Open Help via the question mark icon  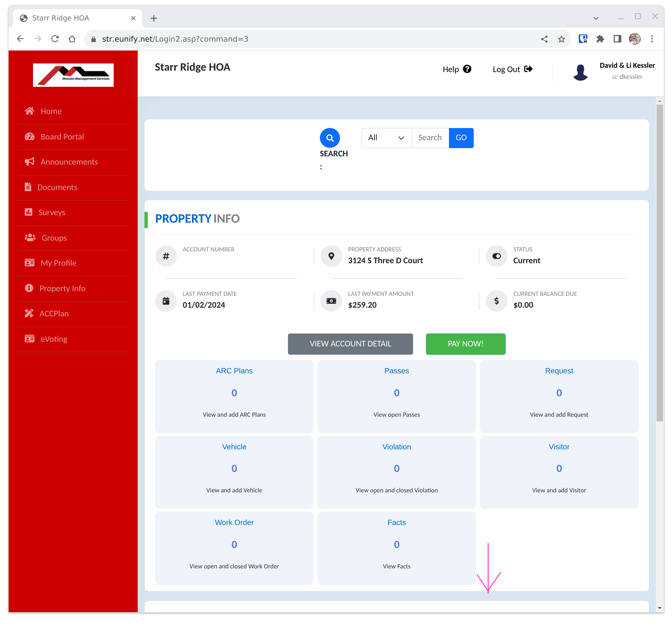467,69
